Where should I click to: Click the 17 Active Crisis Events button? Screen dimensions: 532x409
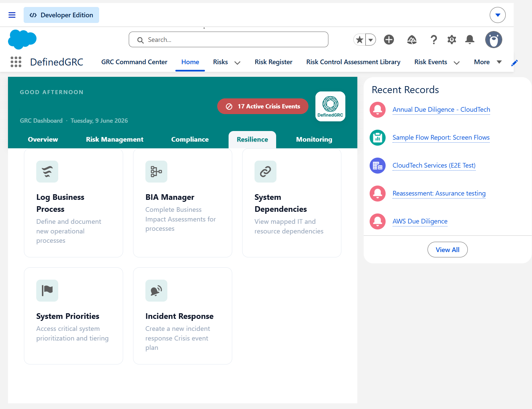coord(263,106)
